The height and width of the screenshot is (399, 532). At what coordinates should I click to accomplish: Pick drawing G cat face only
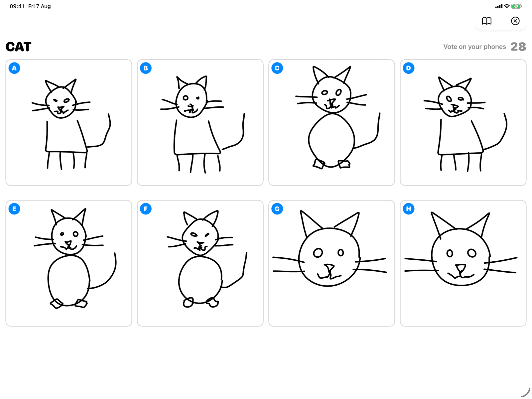[x=332, y=263]
